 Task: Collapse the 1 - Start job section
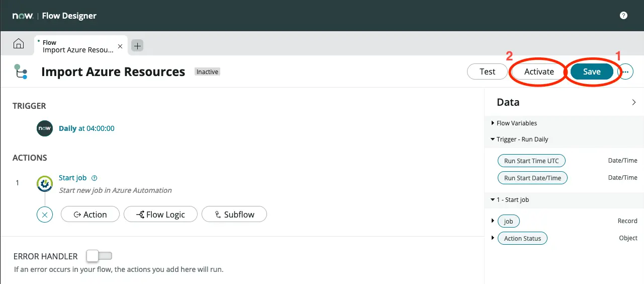[493, 200]
